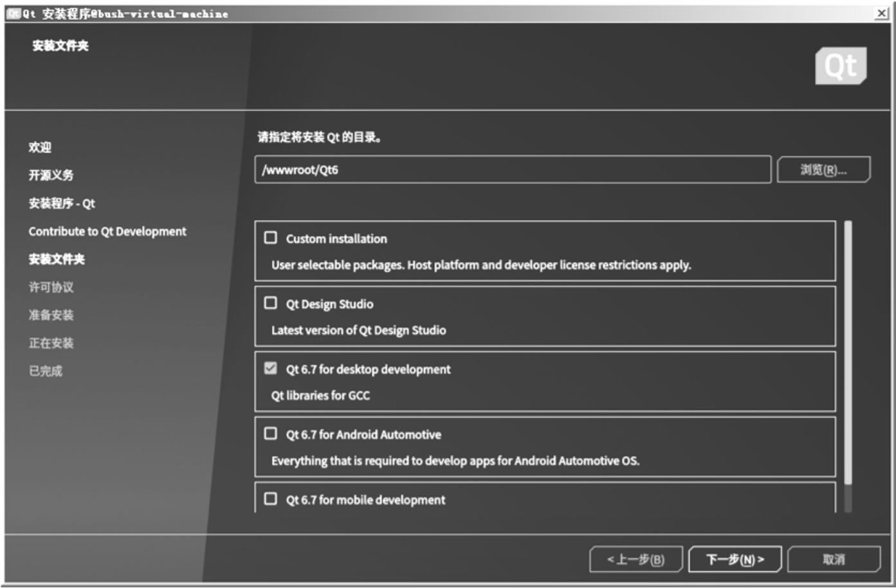Screen dimensions: 896x588
Task: Click the Qt installer title bar icon
Action: pos(14,14)
